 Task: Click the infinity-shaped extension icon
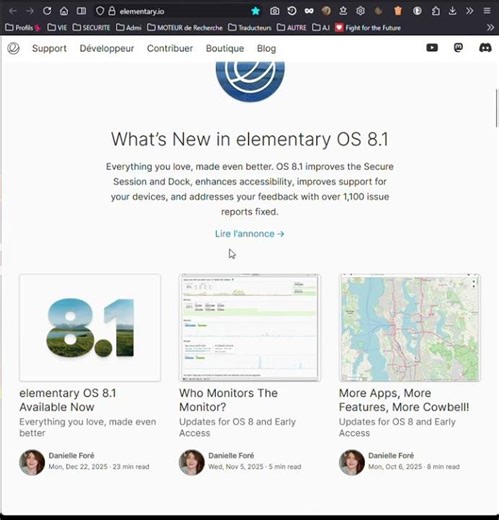click(309, 11)
